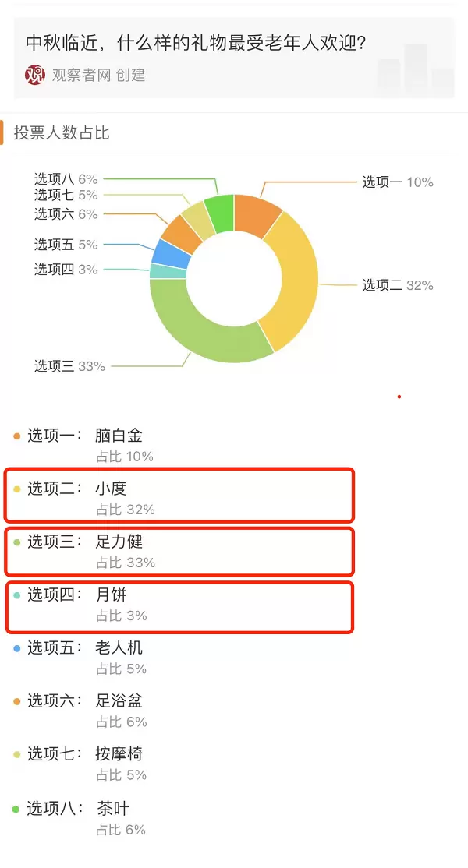Click the 选项一 10% chart label
Viewport: 468px width, 868px height.
397,182
